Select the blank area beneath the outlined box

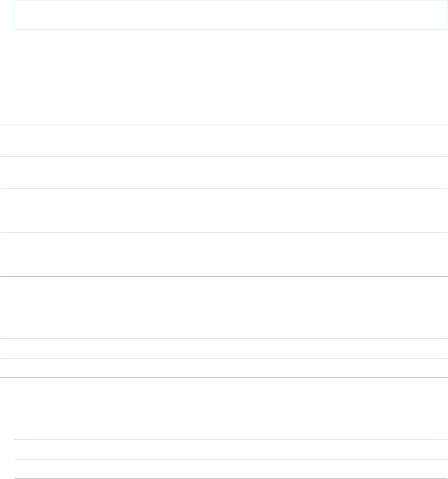click(224, 77)
